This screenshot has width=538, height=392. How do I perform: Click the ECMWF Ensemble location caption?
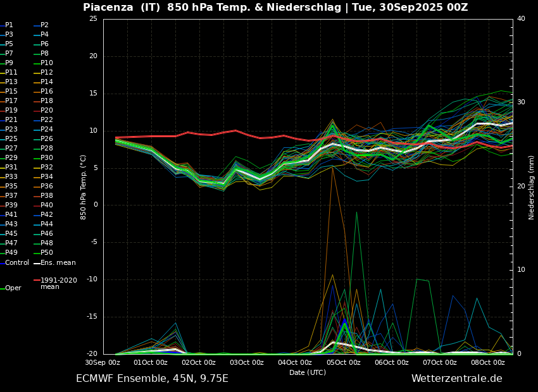pos(152,379)
